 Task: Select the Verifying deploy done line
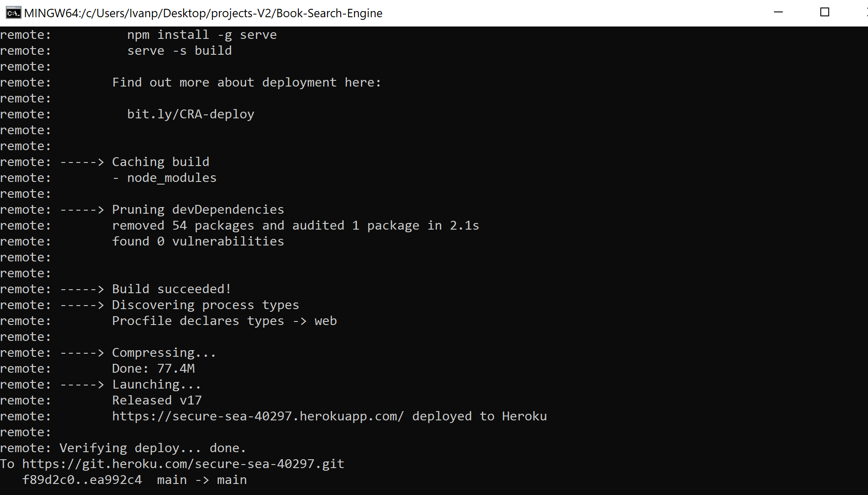pos(153,447)
